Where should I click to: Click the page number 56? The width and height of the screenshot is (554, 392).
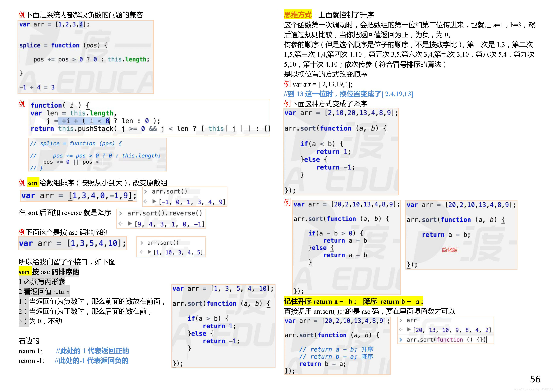tap(535, 380)
